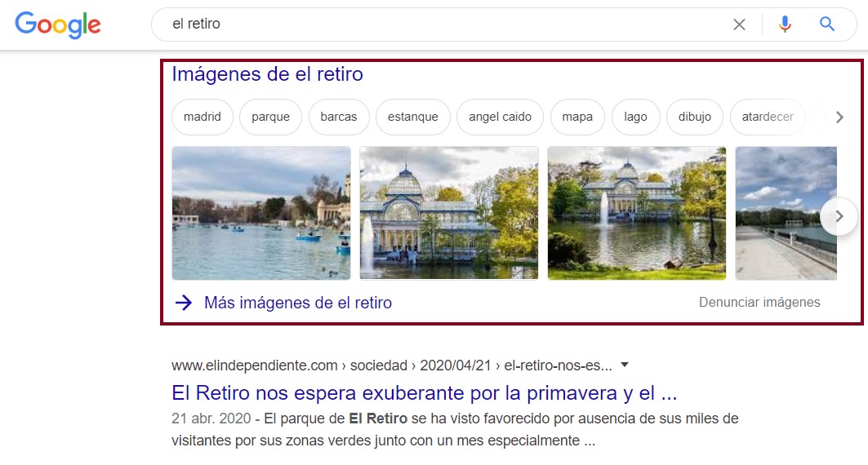Advance the image carousel with the round arrow

click(839, 216)
